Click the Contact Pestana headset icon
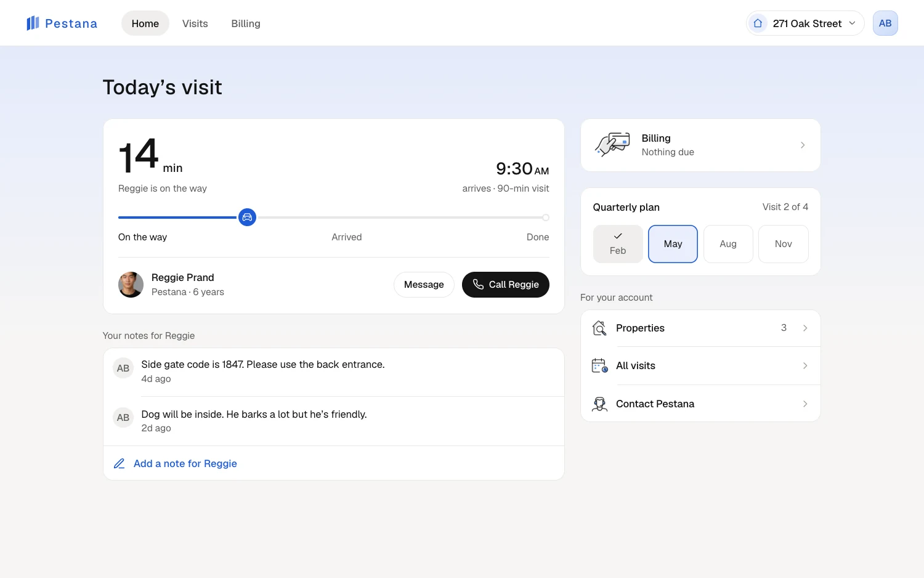Viewport: 924px width, 578px height. (599, 404)
